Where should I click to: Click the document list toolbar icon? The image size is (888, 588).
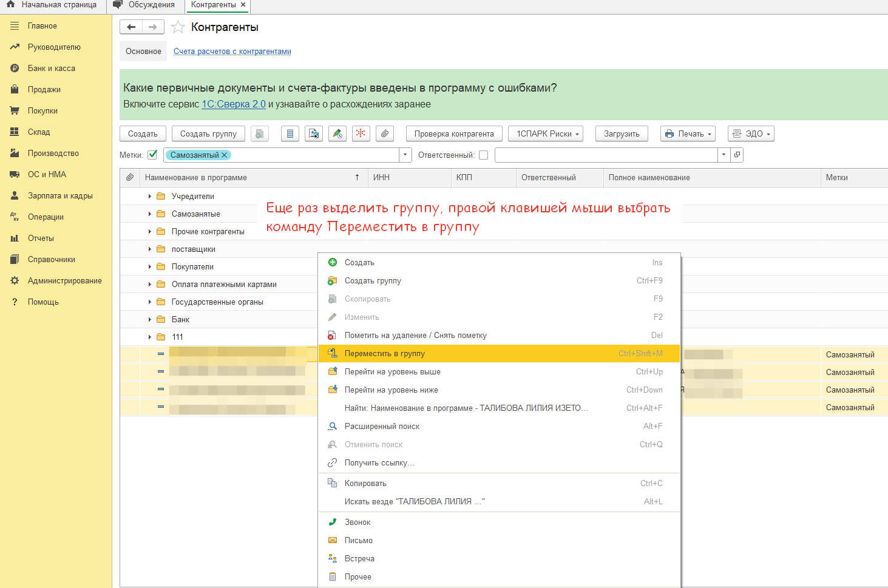click(290, 133)
